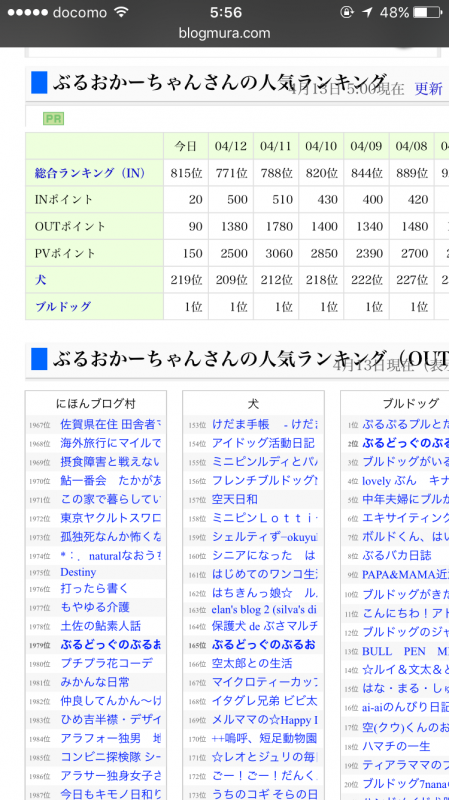Open 空太郎との生活 blog link

pyautogui.click(x=252, y=664)
